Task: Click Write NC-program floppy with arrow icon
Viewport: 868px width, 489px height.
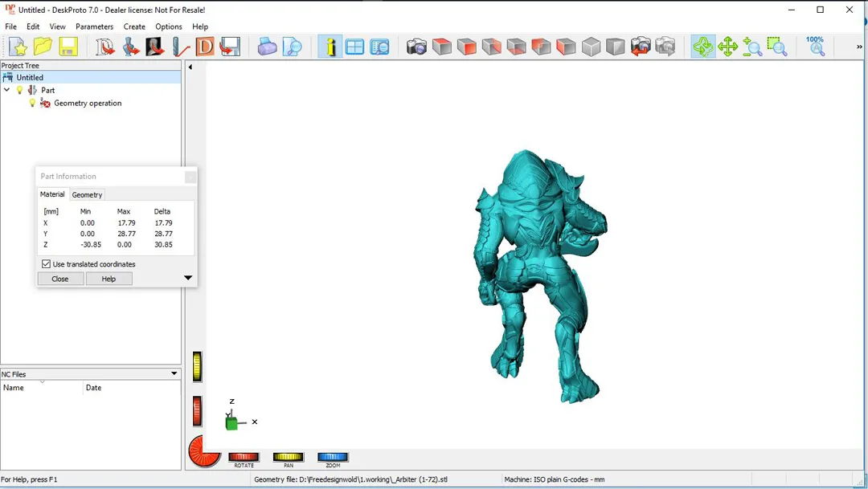Action: click(230, 47)
